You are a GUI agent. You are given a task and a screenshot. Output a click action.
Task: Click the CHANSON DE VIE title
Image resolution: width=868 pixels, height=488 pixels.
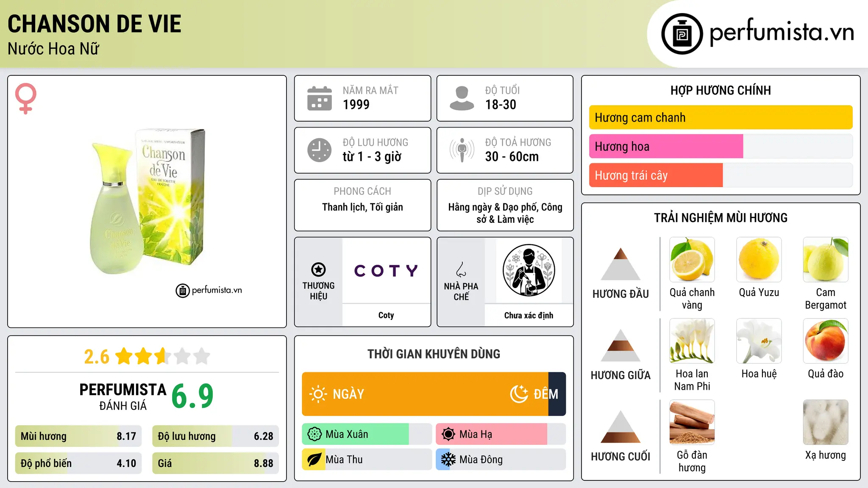point(95,24)
